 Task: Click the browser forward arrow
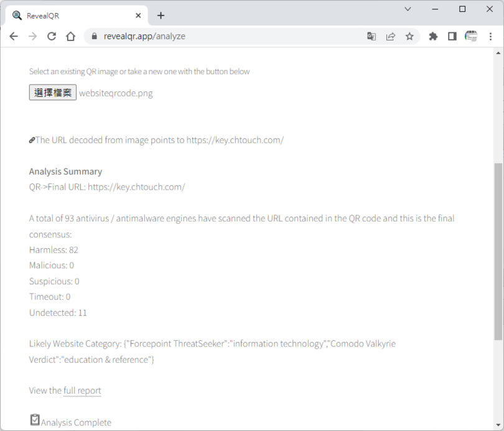pos(33,36)
